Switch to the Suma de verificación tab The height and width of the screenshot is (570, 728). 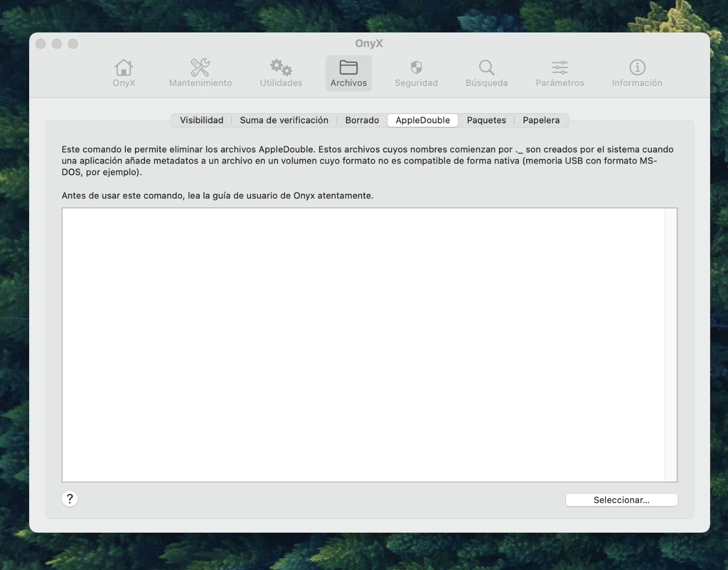pos(284,120)
